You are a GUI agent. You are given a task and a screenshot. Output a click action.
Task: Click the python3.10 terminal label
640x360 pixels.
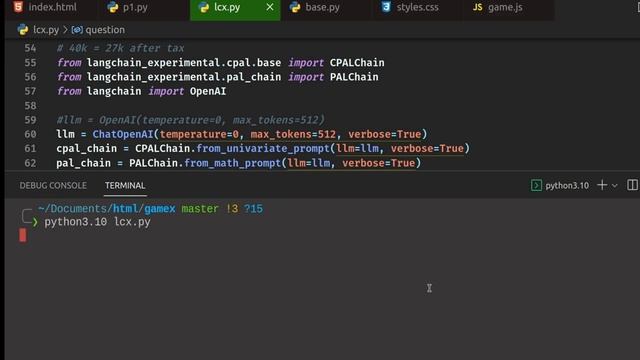click(x=567, y=186)
